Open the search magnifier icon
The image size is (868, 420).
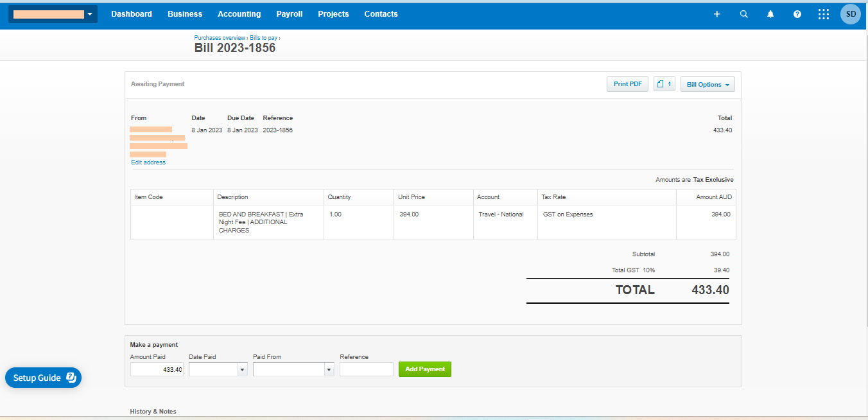click(744, 14)
